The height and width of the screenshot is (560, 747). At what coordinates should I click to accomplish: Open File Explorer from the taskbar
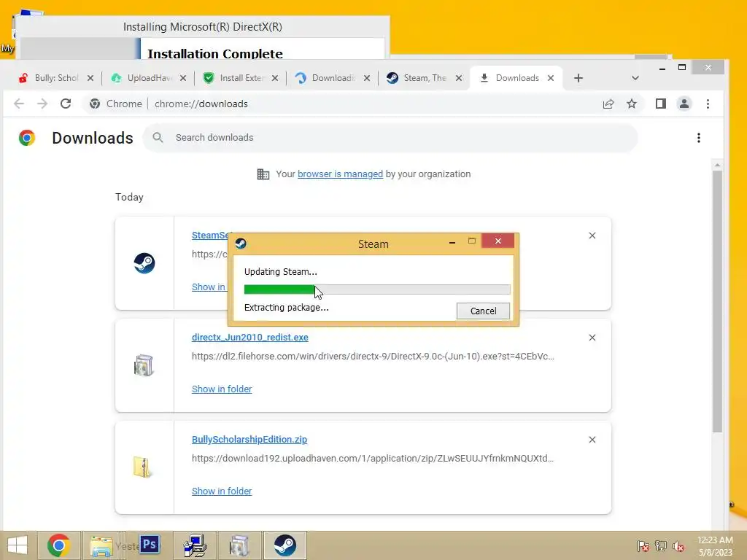click(x=101, y=545)
